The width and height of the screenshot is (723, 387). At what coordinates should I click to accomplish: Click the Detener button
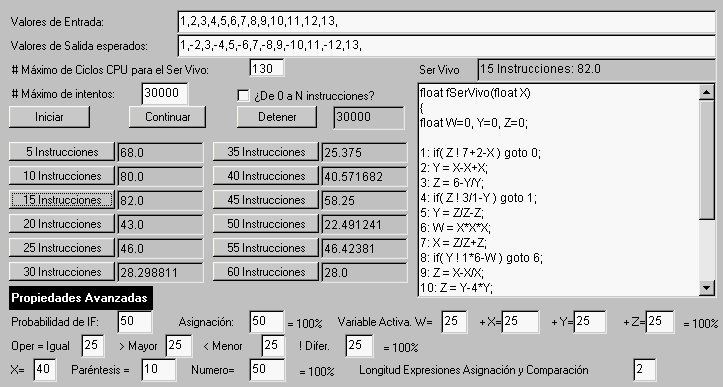click(x=277, y=117)
